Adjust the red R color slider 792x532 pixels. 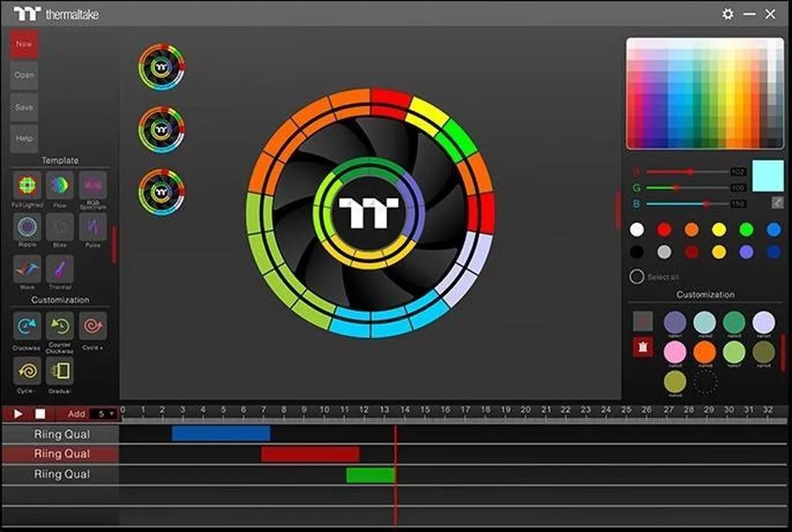[x=686, y=172]
